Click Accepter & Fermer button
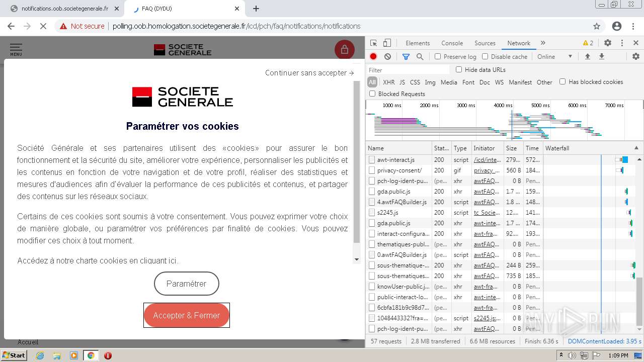 tap(187, 315)
